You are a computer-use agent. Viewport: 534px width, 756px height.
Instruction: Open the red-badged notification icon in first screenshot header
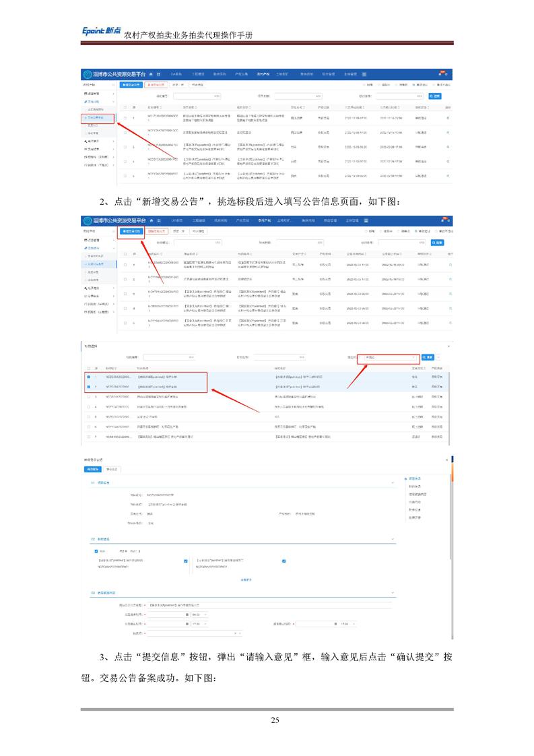[442, 73]
